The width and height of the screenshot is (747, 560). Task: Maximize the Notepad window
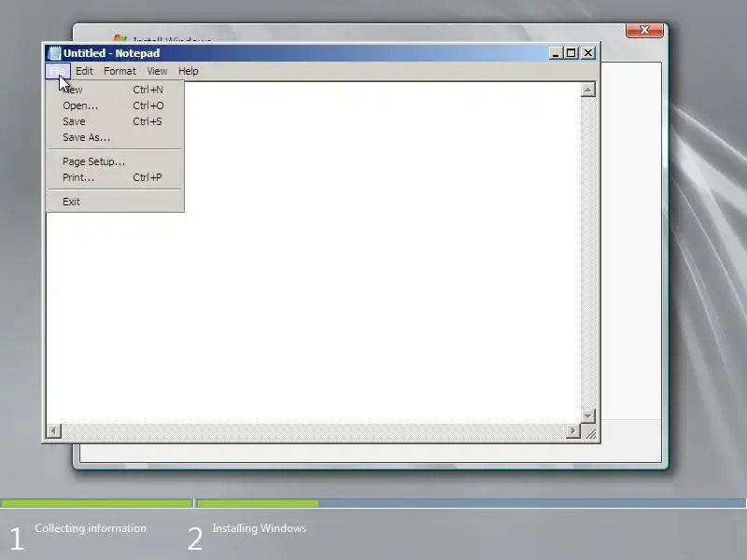(571, 53)
